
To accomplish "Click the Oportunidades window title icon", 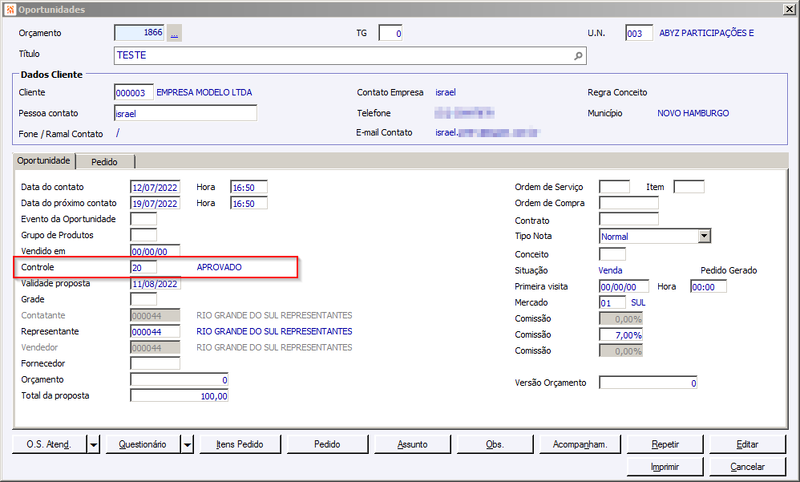I will [10, 9].
